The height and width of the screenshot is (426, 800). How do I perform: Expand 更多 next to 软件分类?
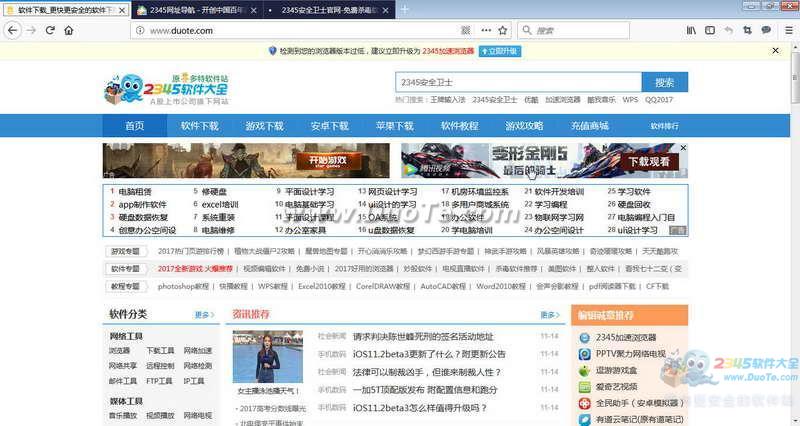[x=203, y=315]
